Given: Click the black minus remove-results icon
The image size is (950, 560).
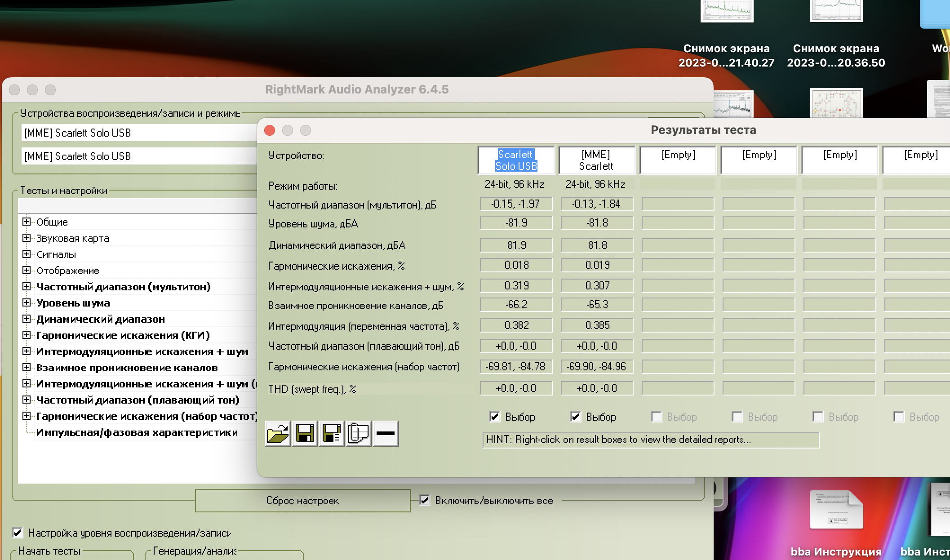Looking at the screenshot, I should coord(386,434).
